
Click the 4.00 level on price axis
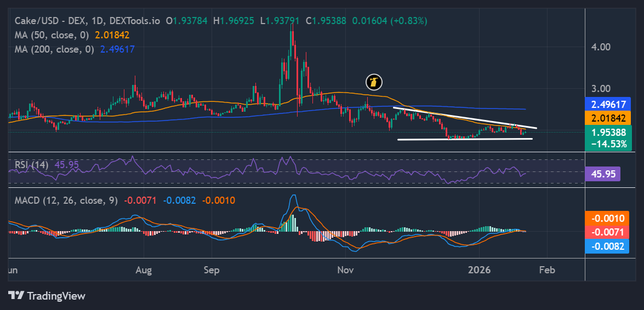[x=600, y=47]
